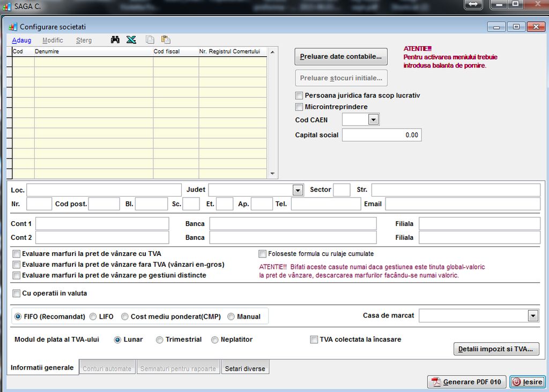
Task: Select the LIFO evaluation method
Action: 92,316
